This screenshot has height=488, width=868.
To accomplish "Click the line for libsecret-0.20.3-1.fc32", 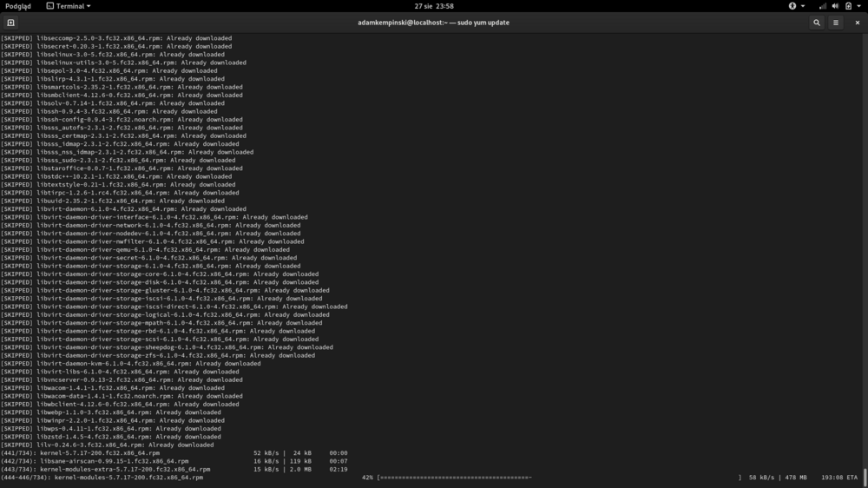I will pyautogui.click(x=116, y=47).
